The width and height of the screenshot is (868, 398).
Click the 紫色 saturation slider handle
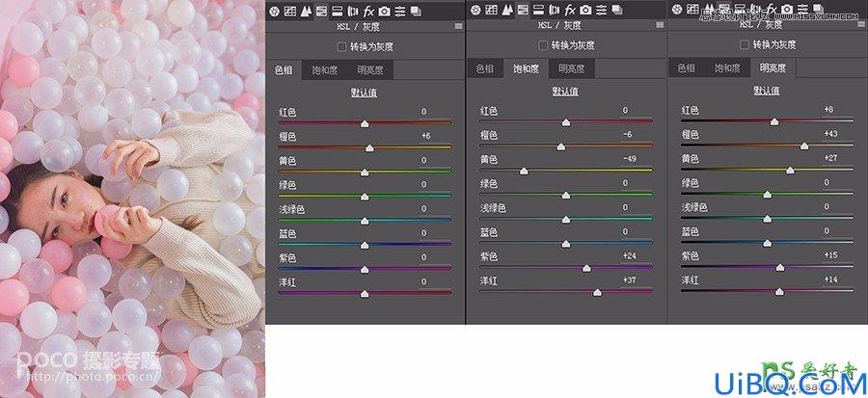click(586, 268)
